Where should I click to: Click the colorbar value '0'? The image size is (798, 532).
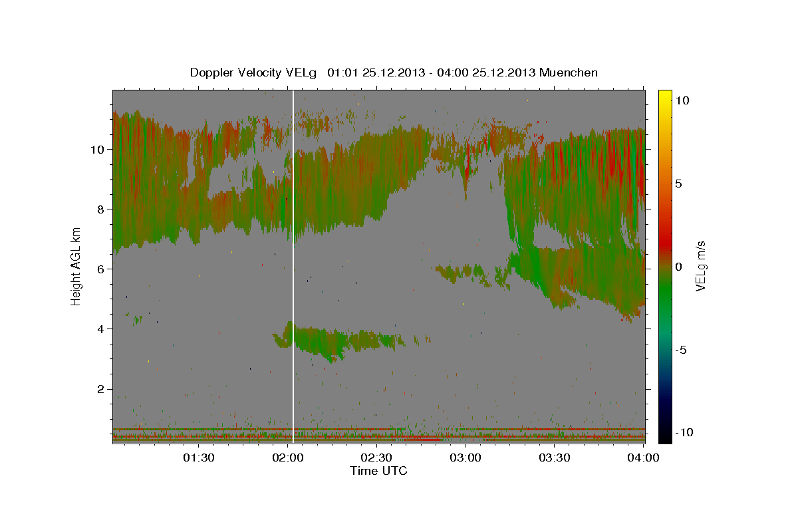pyautogui.click(x=678, y=267)
